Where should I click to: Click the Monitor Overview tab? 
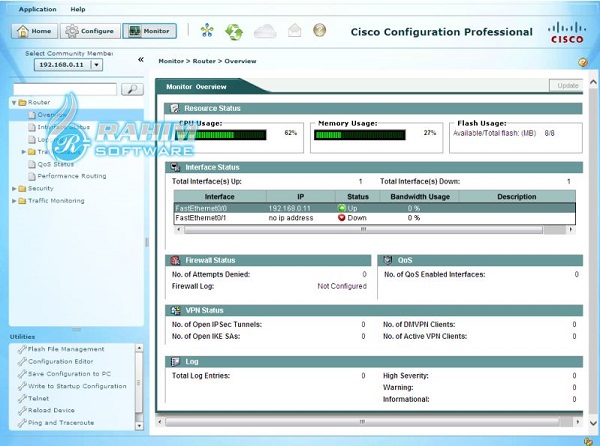point(196,87)
